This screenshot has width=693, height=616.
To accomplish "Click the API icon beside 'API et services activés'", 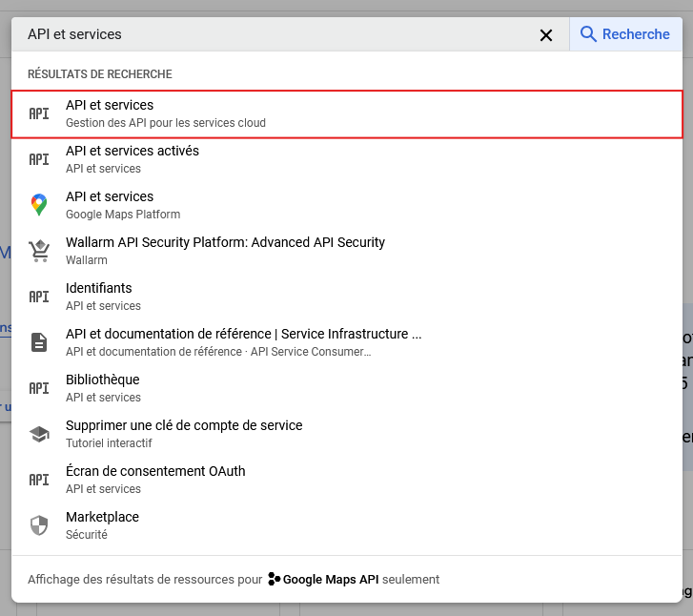I will point(39,159).
